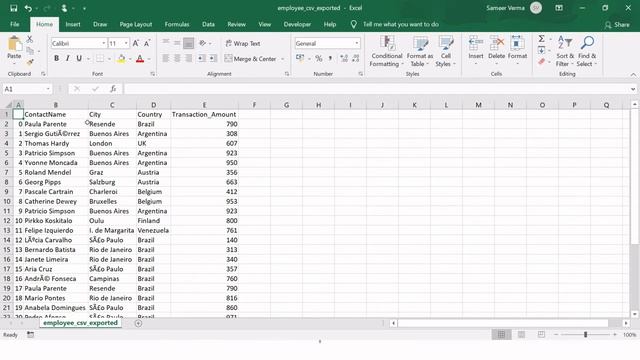Click the Insert Function fx icon

(x=113, y=89)
